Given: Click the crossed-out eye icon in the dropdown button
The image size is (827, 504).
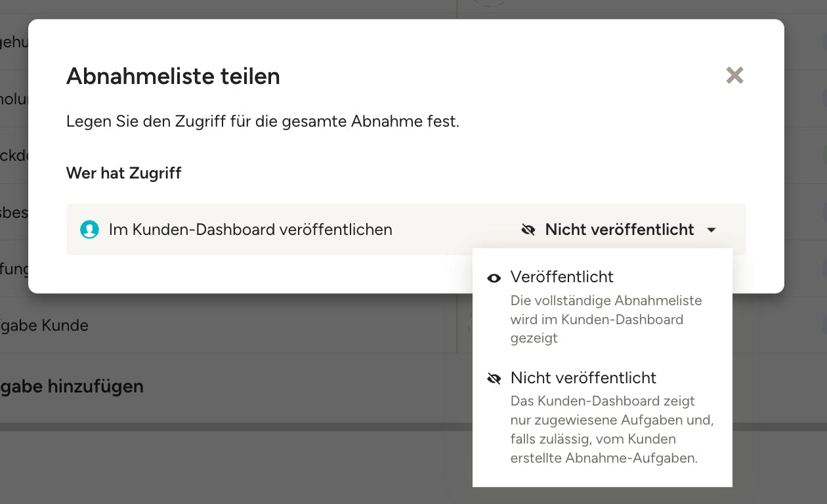Looking at the screenshot, I should [x=528, y=230].
